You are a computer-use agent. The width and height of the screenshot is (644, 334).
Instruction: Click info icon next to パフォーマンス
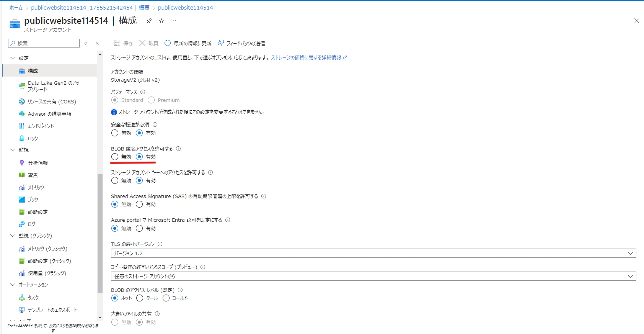click(143, 92)
